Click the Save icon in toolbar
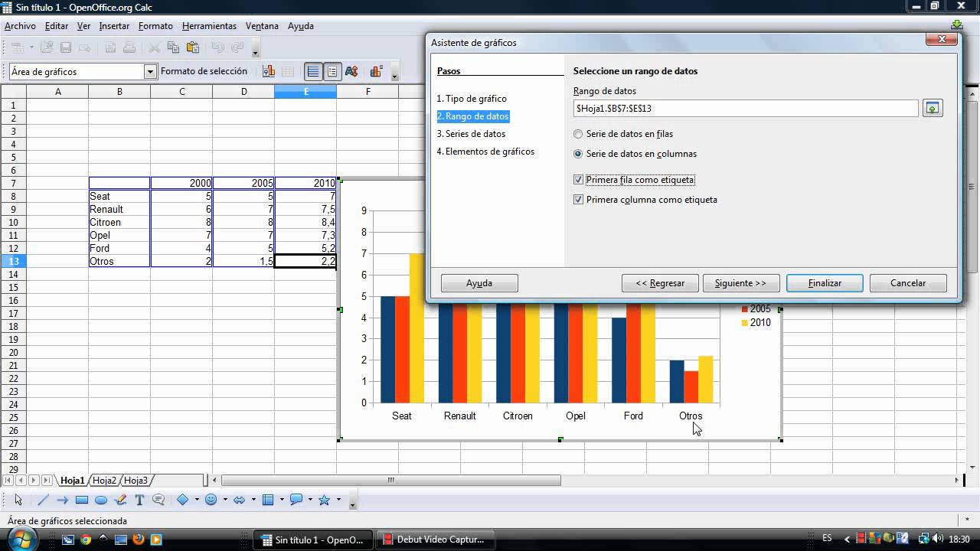The width and height of the screenshot is (980, 551). (x=66, y=47)
